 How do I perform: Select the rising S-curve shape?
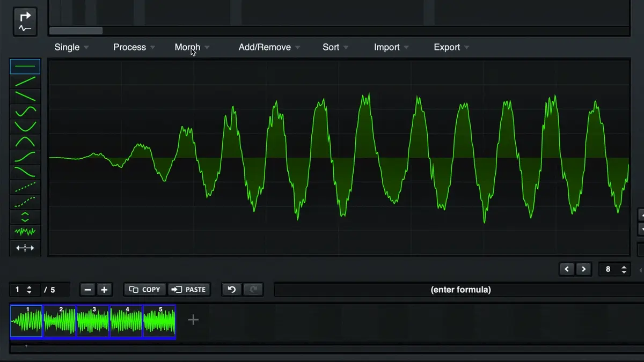coord(25,157)
